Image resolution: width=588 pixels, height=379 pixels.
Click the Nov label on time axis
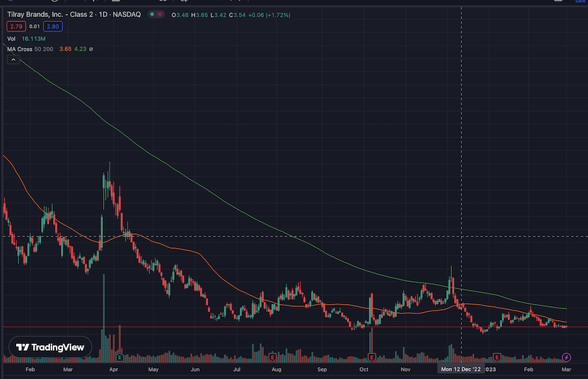[406, 369]
